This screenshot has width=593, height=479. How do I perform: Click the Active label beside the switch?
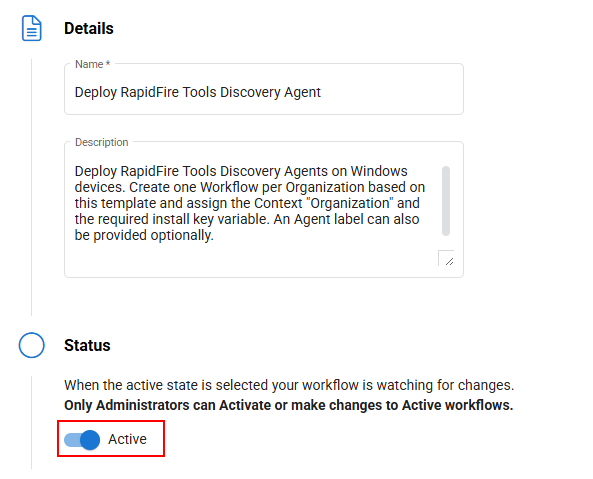click(127, 439)
